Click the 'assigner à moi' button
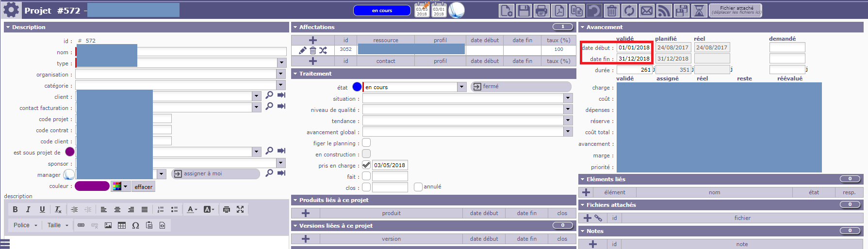 coord(215,173)
